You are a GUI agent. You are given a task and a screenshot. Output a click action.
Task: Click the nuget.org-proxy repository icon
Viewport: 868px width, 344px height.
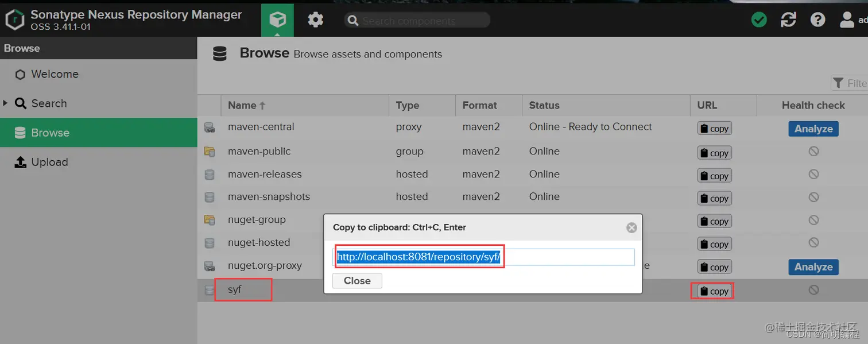[210, 266]
